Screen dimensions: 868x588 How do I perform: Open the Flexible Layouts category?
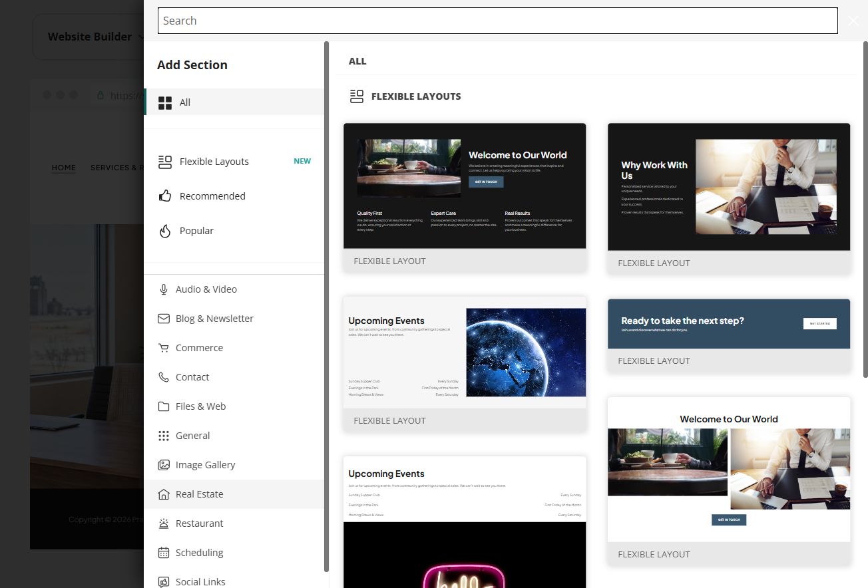point(234,162)
